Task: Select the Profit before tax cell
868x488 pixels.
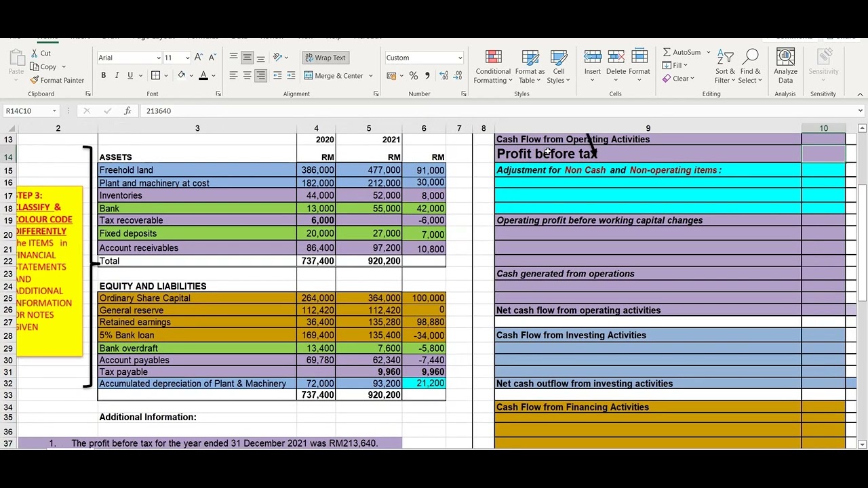Action: (648, 154)
